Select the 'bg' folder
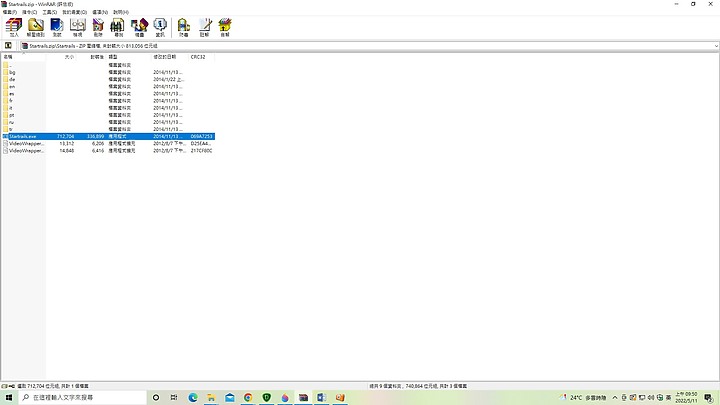Screen dimensions: 720x405 click(x=108, y=72)
